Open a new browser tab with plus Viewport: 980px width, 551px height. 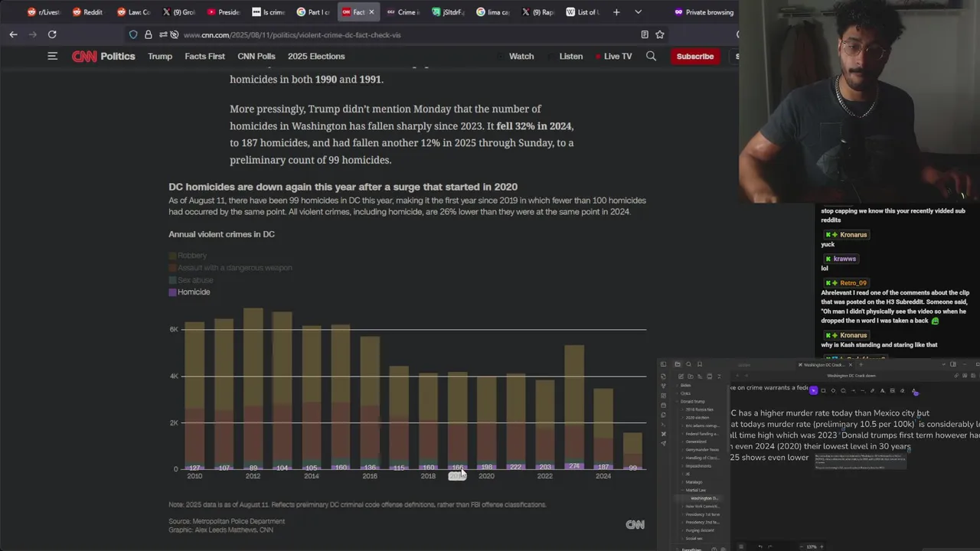[616, 12]
